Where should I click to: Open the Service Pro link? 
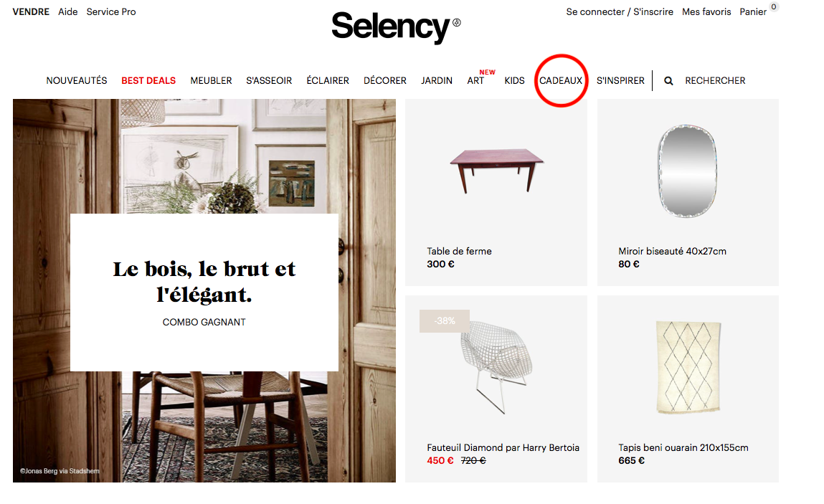click(x=111, y=11)
